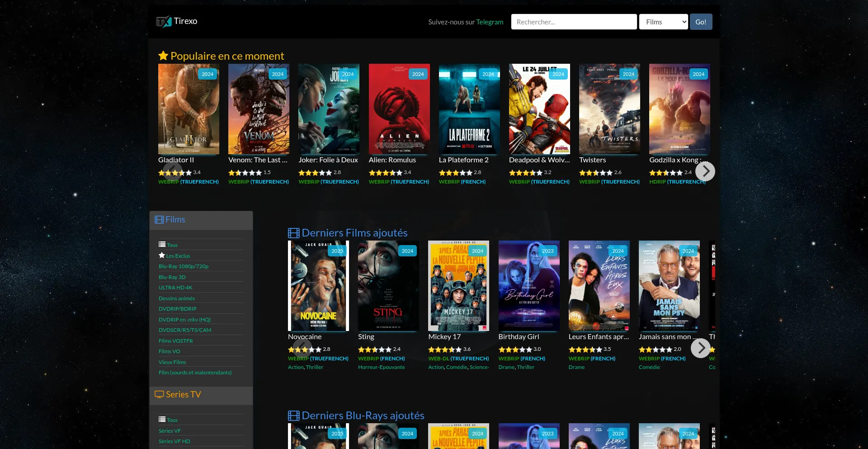Click film strip icon by Derniers Blu-Rays ajoutés
Image resolution: width=868 pixels, height=449 pixels.
[x=293, y=416]
